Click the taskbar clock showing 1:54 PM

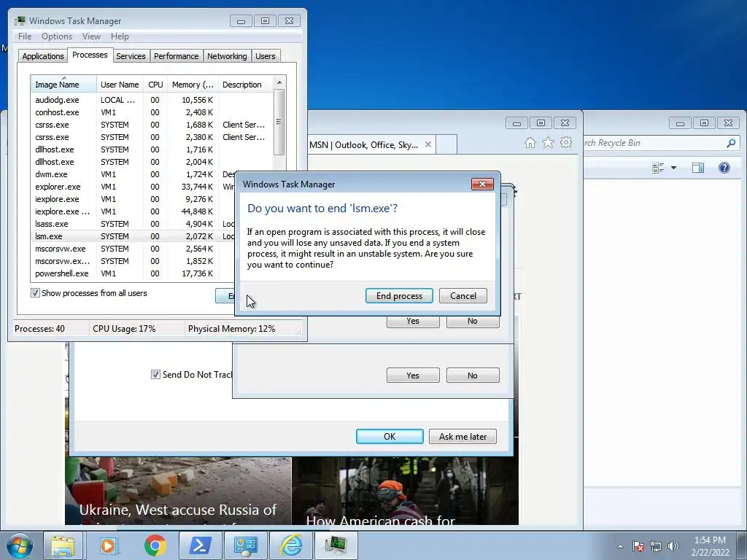pyautogui.click(x=710, y=546)
